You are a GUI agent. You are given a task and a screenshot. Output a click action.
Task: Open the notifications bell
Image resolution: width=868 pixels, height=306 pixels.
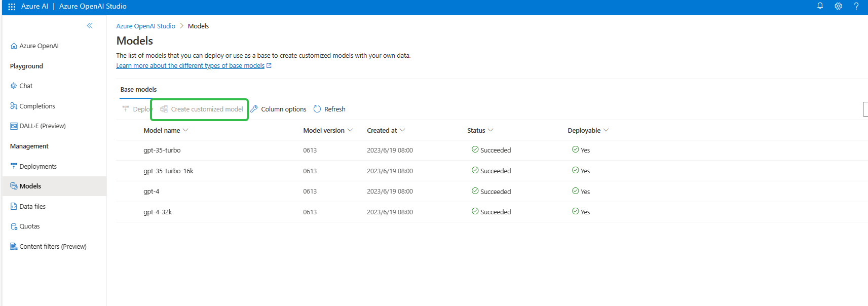click(x=820, y=6)
